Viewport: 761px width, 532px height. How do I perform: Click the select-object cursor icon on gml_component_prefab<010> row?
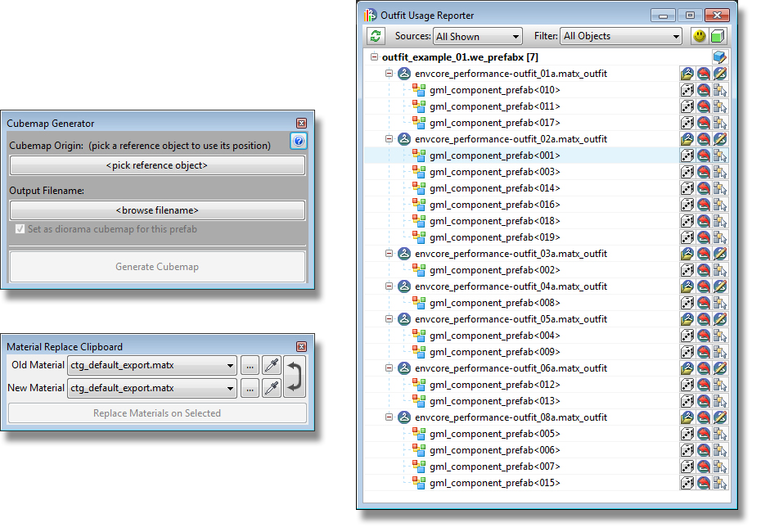pyautogui.click(x=720, y=90)
